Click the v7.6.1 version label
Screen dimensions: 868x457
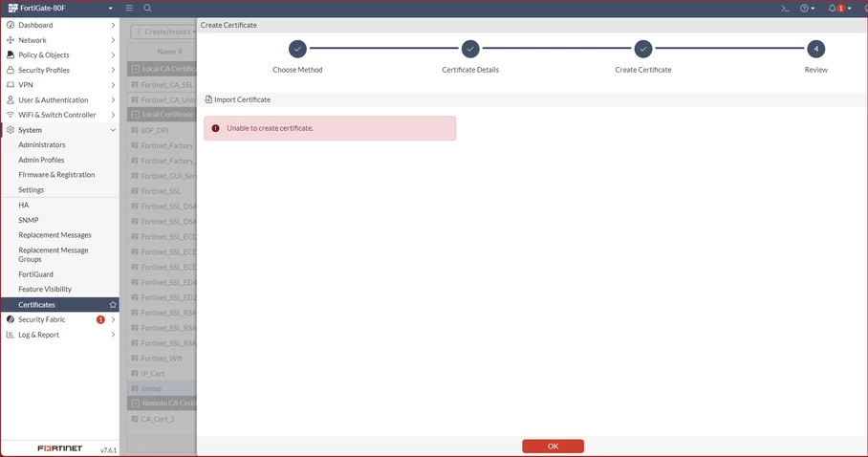pos(109,450)
